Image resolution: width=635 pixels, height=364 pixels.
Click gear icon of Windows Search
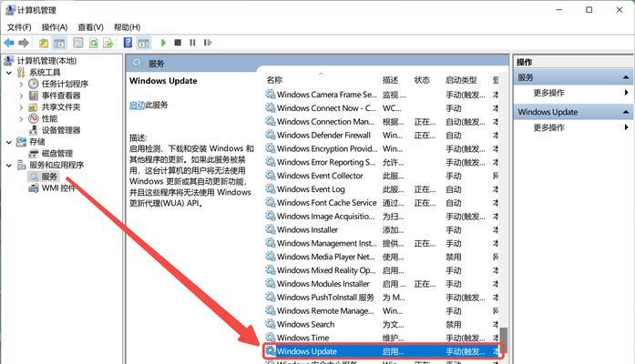[x=270, y=324]
